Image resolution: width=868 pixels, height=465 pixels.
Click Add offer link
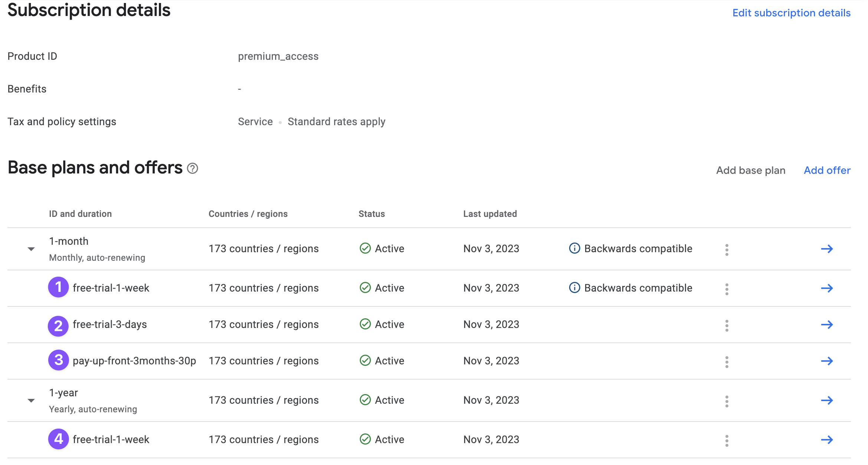827,170
